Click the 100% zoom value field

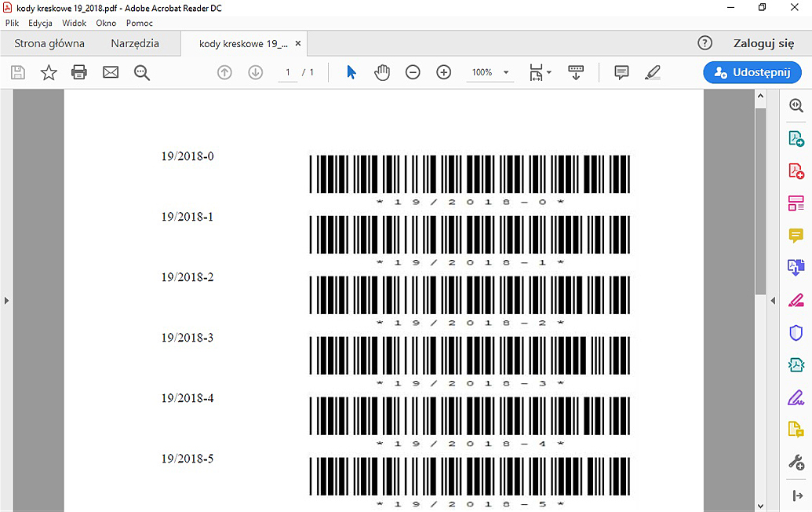[482, 72]
